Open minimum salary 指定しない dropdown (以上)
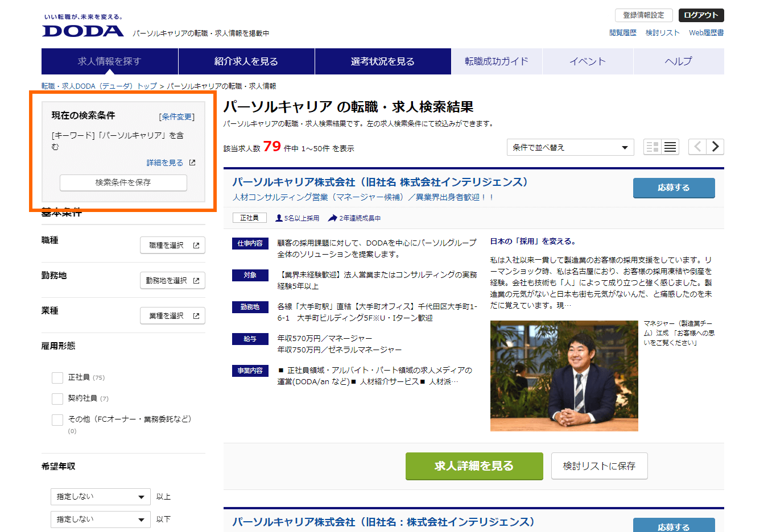 point(101,497)
